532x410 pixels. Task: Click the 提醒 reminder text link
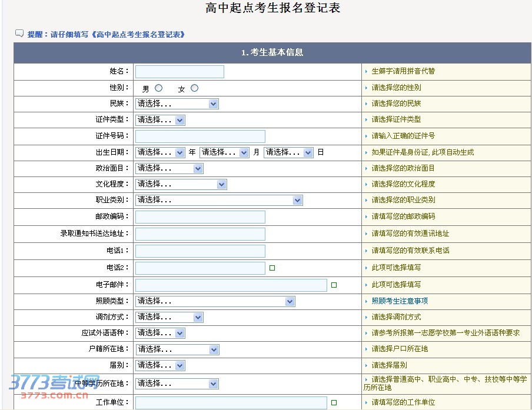pyautogui.click(x=106, y=35)
